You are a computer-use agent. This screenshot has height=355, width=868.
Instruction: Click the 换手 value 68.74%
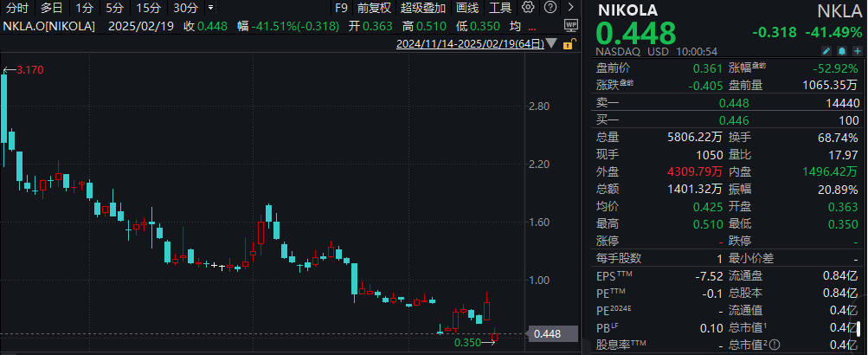pos(839,138)
